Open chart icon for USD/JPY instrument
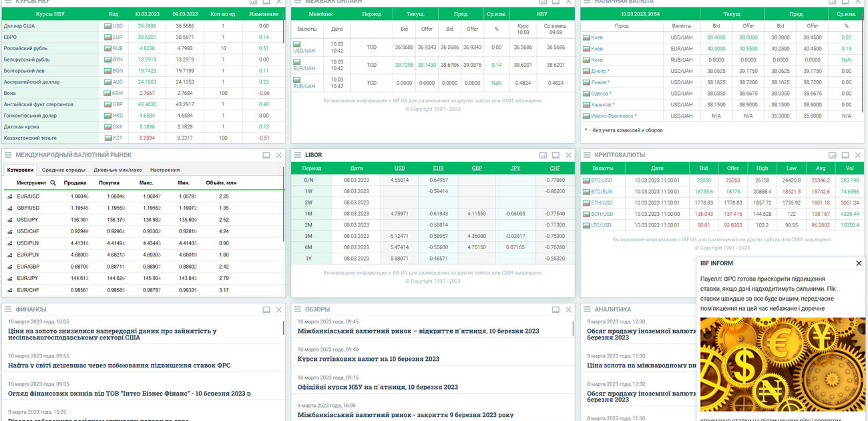This screenshot has height=421, width=868. coord(10,219)
